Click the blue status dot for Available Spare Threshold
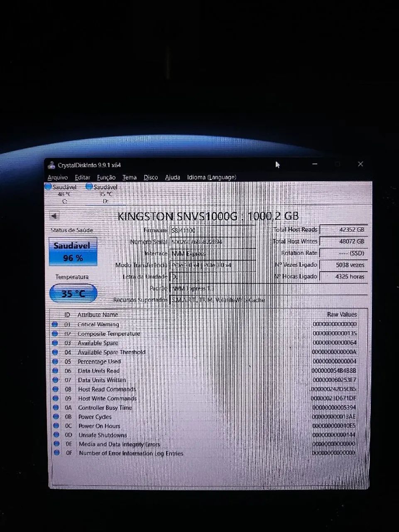Viewport: 399px width, 532px height. [55, 352]
